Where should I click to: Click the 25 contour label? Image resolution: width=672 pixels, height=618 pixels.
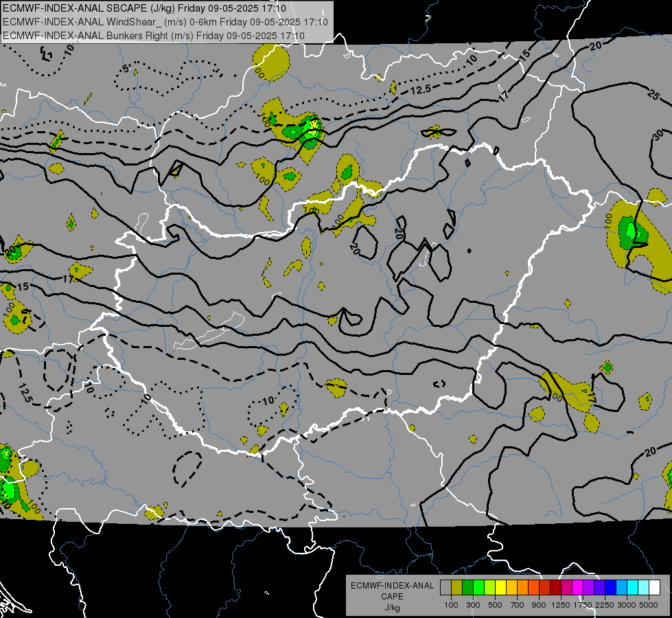[x=653, y=95]
